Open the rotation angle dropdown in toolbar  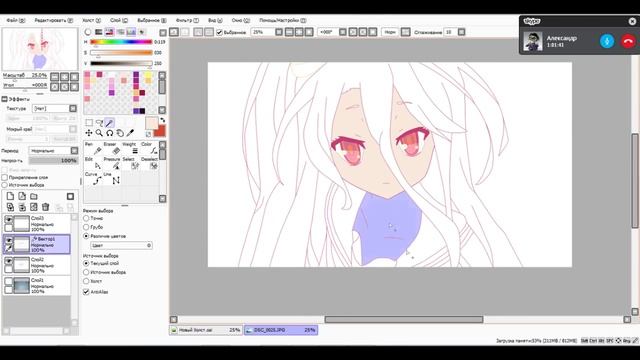[x=343, y=32]
